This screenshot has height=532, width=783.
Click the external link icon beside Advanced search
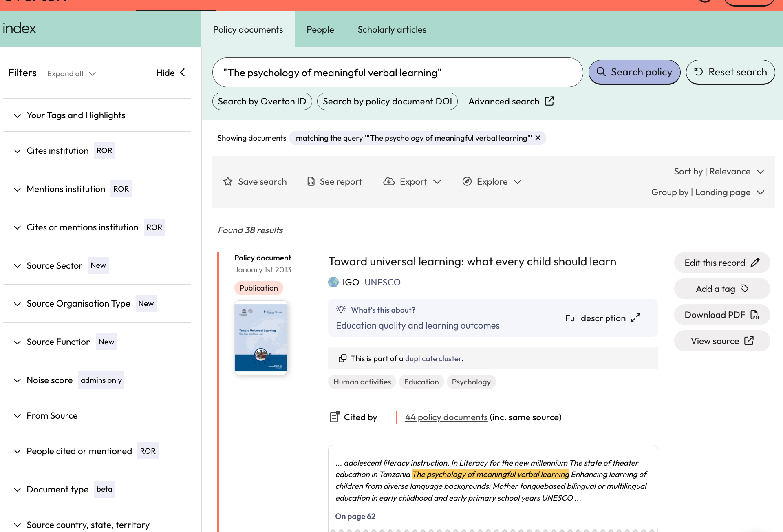(549, 101)
